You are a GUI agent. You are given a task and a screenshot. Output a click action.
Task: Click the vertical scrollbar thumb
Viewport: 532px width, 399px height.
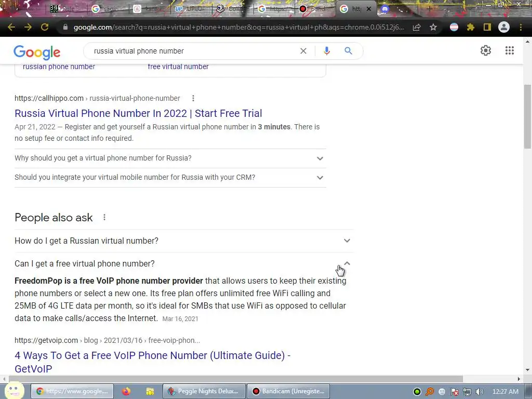click(x=527, y=116)
